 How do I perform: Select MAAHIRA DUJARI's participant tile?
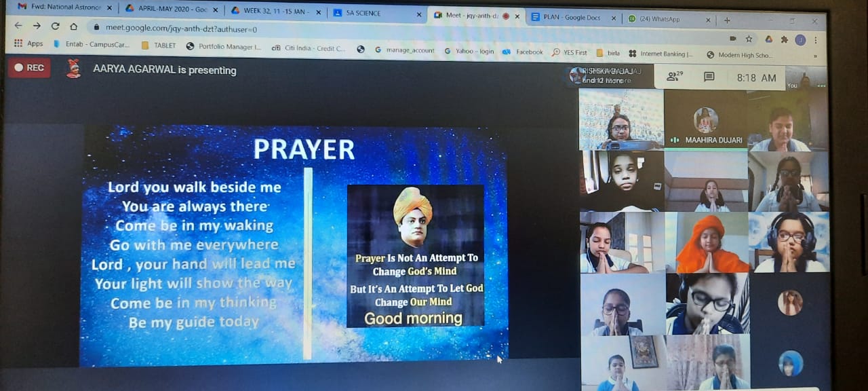(x=705, y=120)
